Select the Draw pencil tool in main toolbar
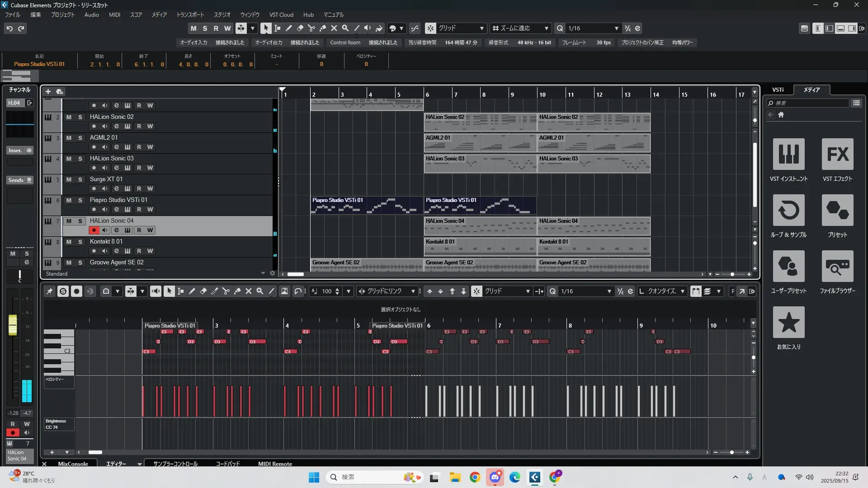This screenshot has height=488, width=868. coord(289,28)
